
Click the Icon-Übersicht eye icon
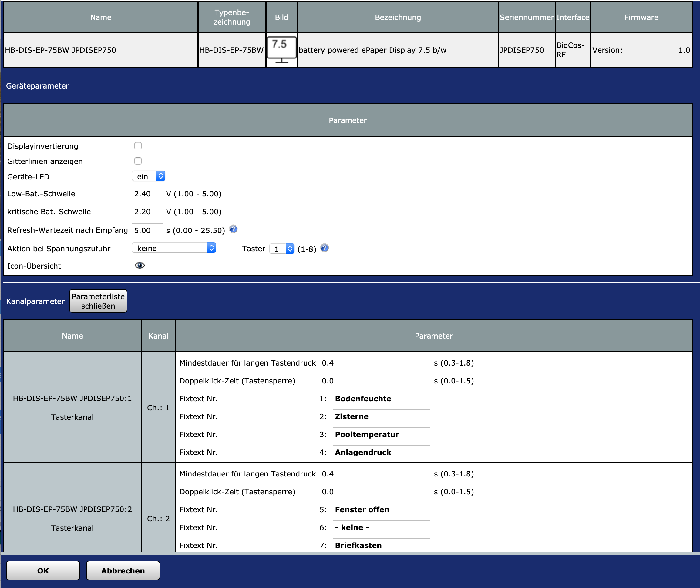point(140,265)
